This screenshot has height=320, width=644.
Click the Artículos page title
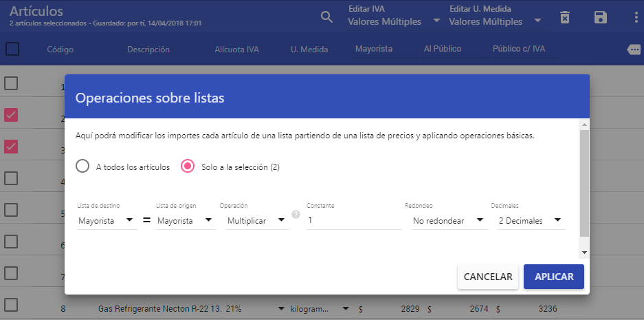point(36,11)
